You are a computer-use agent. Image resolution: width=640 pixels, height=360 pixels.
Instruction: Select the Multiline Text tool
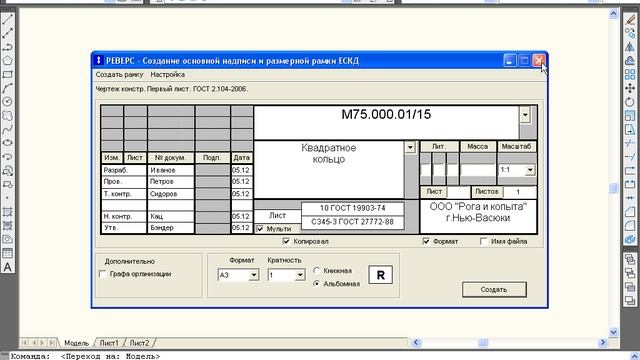(7, 267)
